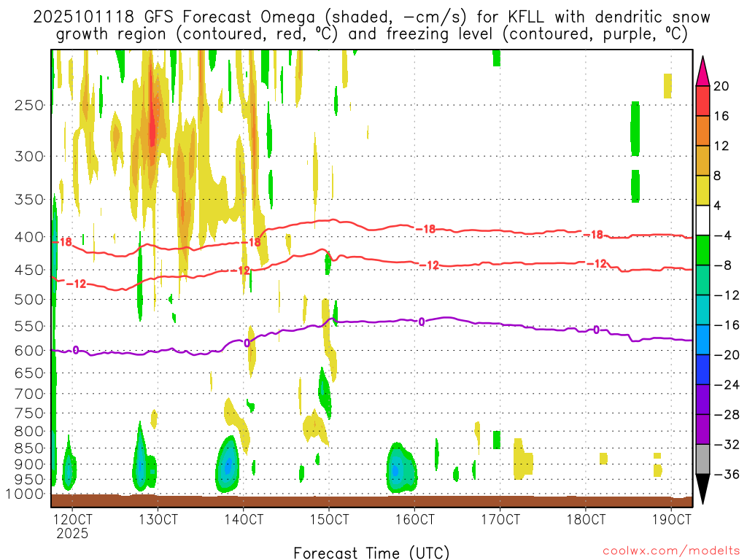Click the yellow swatch between 4 and 8
Screen dimensions: 747x560
coord(703,190)
